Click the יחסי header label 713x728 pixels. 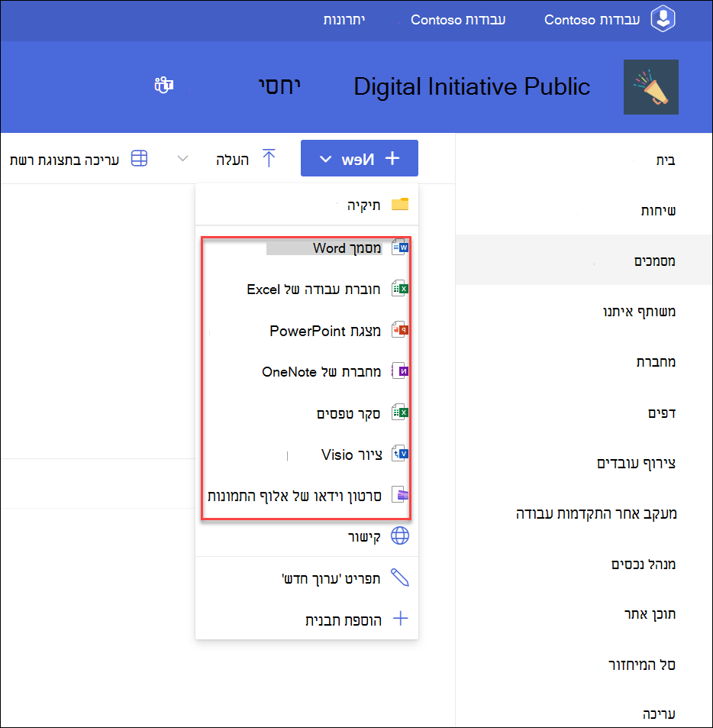pyautogui.click(x=279, y=86)
